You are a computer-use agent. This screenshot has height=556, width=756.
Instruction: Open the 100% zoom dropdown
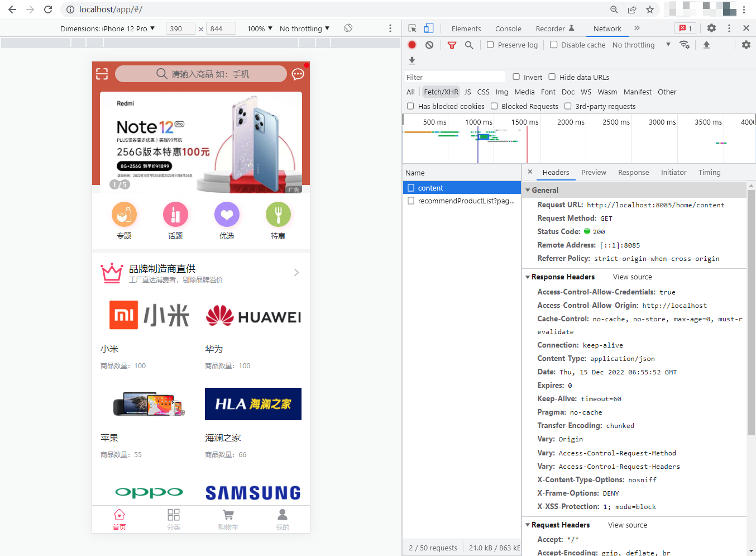coord(260,28)
